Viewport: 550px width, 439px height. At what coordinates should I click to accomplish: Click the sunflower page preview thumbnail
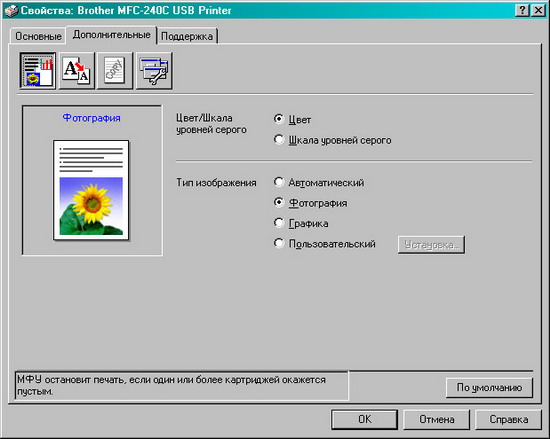pyautogui.click(x=91, y=190)
